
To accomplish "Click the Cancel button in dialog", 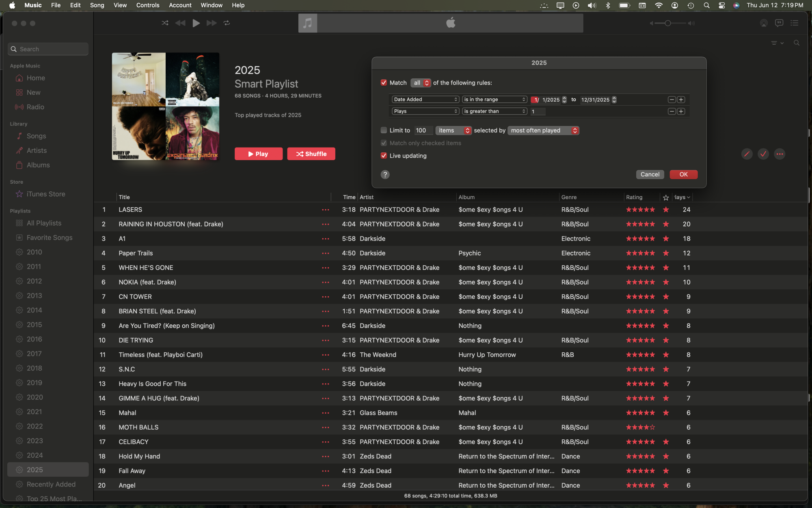I will click(x=650, y=174).
